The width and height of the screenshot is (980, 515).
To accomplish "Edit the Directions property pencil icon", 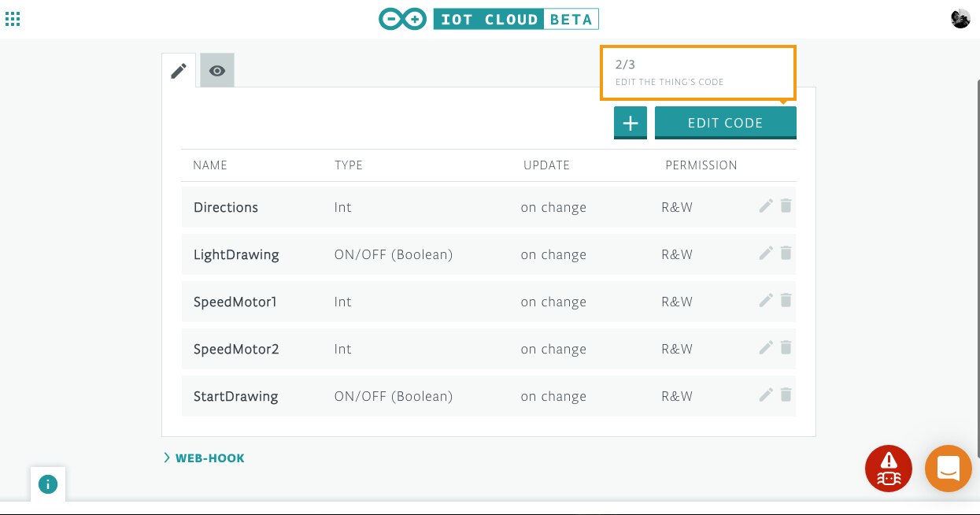I will pos(766,206).
